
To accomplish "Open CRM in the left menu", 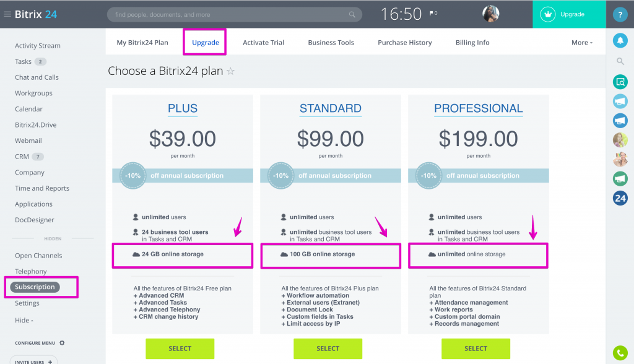I will click(22, 157).
